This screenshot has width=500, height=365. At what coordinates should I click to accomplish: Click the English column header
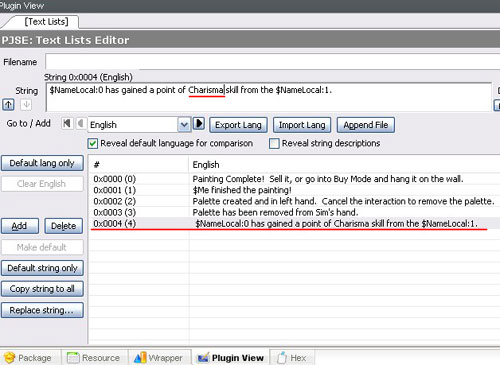click(345, 165)
